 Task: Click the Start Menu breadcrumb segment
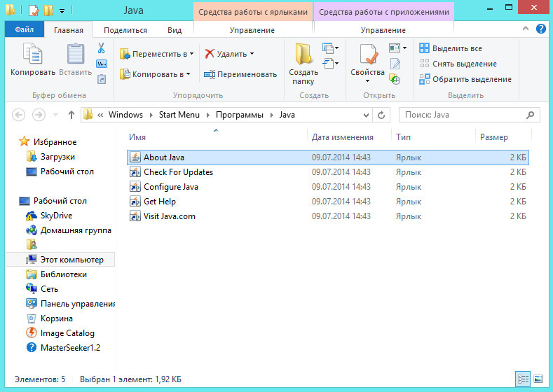click(179, 115)
